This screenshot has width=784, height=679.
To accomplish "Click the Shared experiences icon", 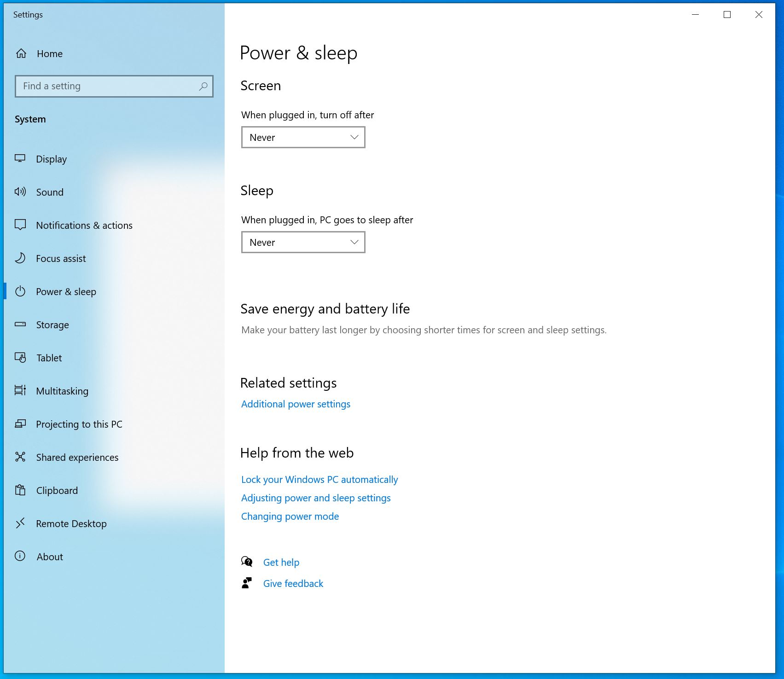I will point(20,457).
